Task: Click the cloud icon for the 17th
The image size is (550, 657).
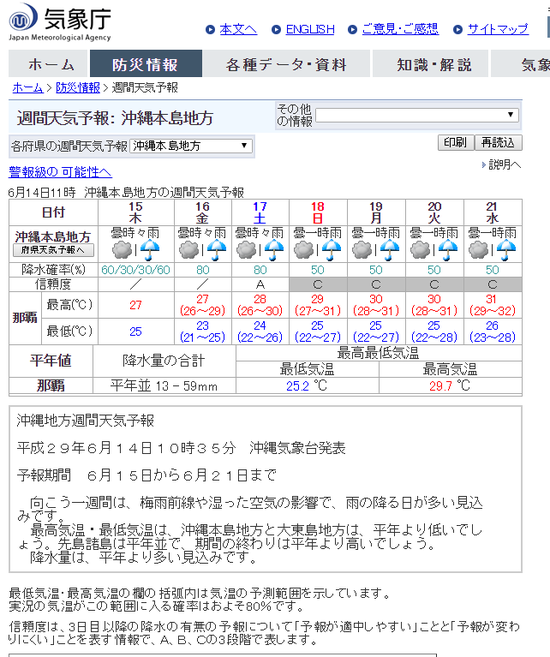Action: tap(246, 251)
